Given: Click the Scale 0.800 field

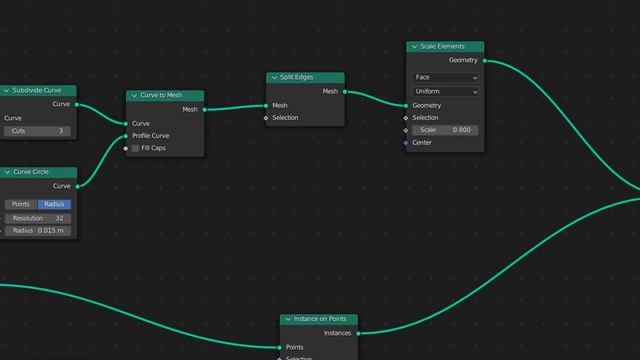Looking at the screenshot, I should tap(445, 130).
